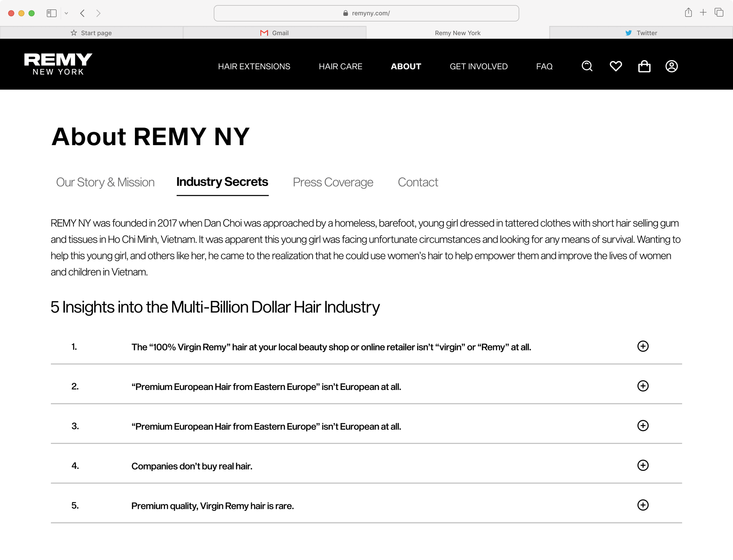The image size is (733, 560).
Task: Expand insight 4 Companies don't buy real hair
Action: [x=643, y=465]
